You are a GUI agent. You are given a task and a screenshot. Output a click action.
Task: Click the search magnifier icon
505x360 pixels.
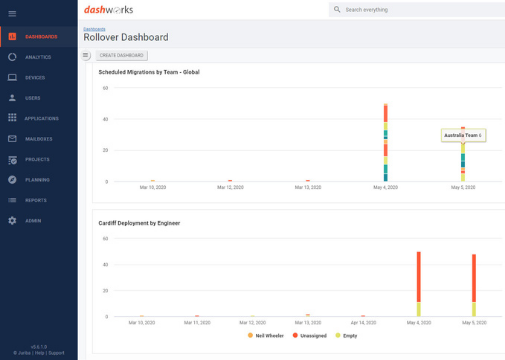[337, 9]
